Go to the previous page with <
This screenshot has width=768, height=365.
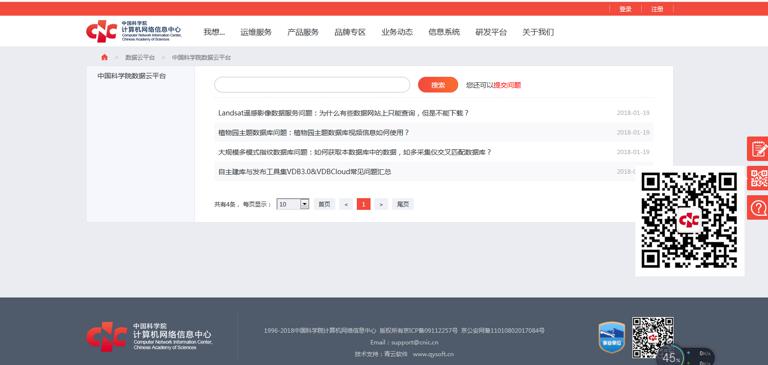tap(346, 204)
